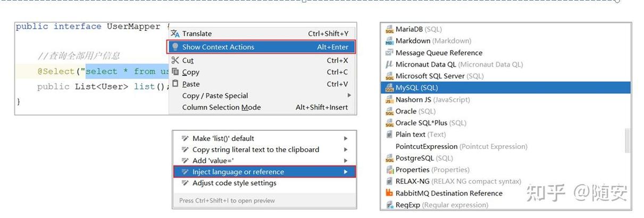Choose Column Selection Mode menu entry
Screen dimensions: 644x218
click(x=221, y=107)
